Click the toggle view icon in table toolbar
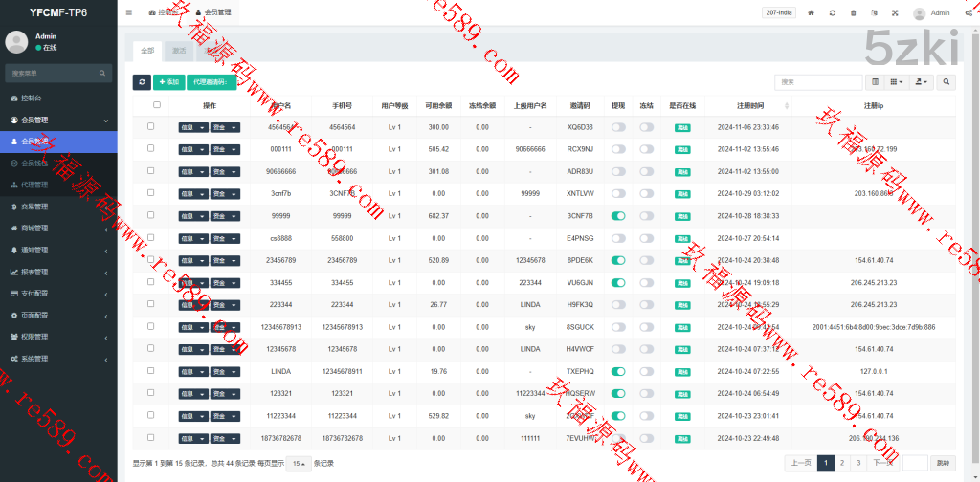 (875, 83)
